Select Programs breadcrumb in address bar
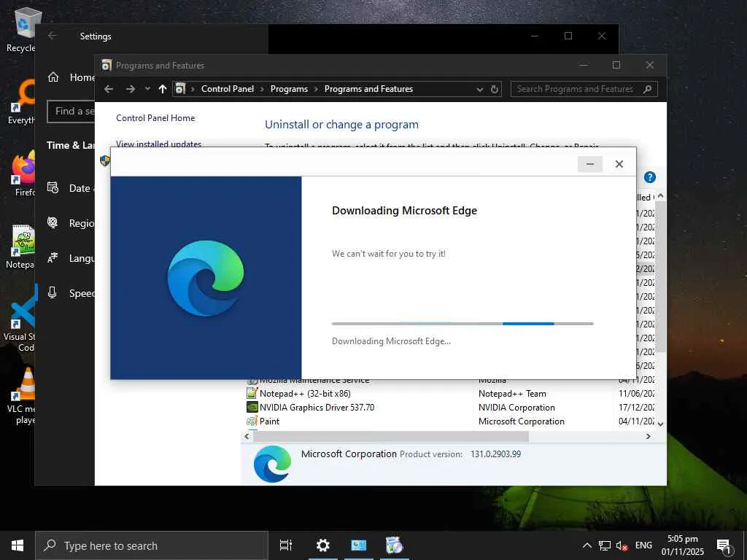 (x=289, y=89)
